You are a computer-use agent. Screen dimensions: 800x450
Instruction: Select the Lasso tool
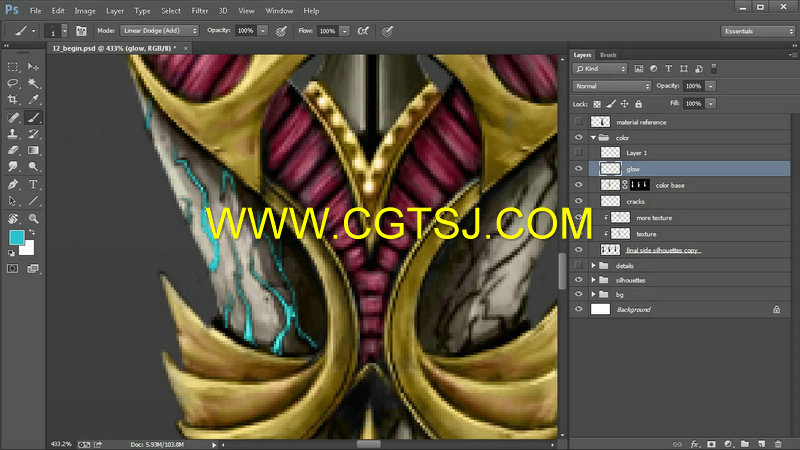point(13,83)
